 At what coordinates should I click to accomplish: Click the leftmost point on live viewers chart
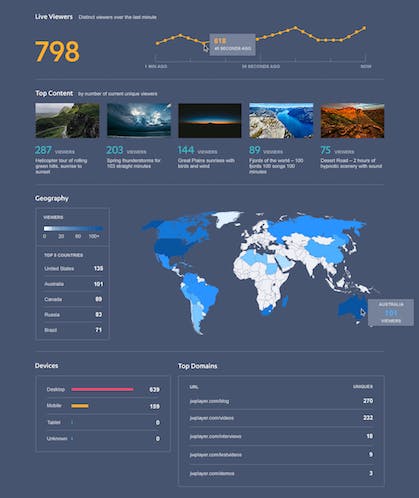click(x=157, y=43)
